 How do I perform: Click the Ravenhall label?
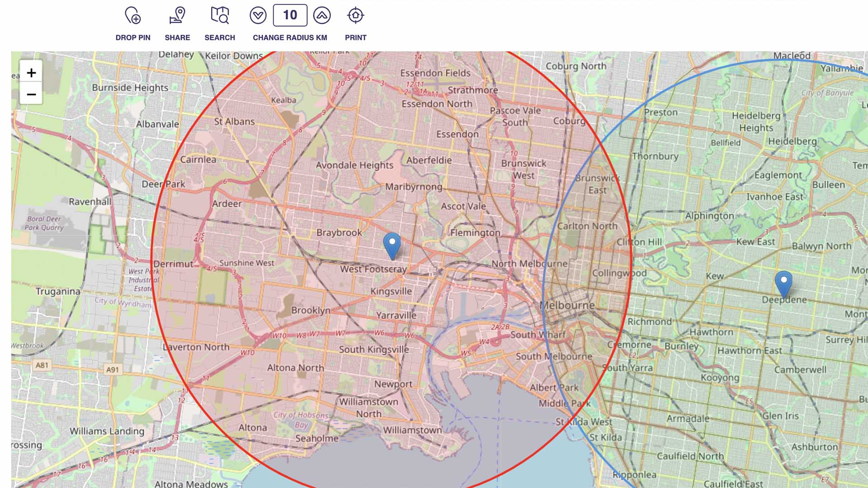pos(90,202)
